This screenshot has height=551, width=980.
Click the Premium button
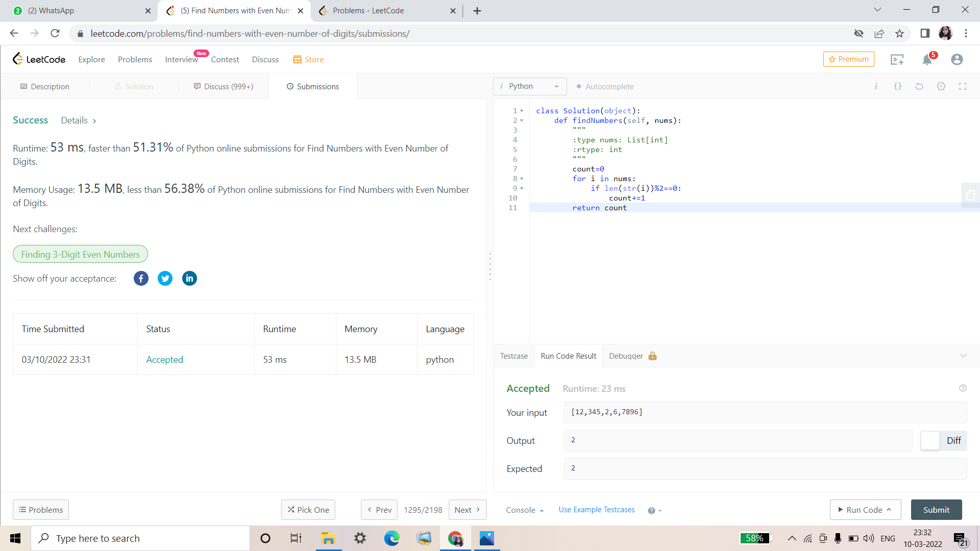click(x=848, y=59)
